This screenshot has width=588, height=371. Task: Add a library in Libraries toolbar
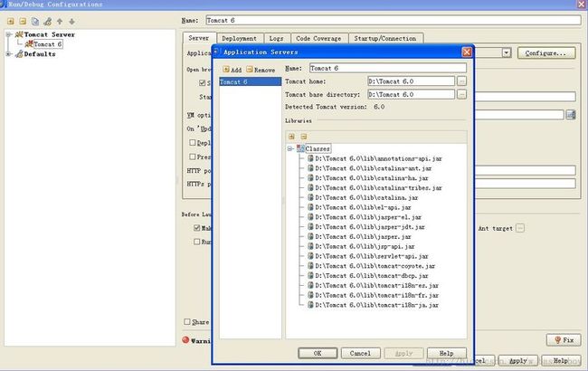291,137
